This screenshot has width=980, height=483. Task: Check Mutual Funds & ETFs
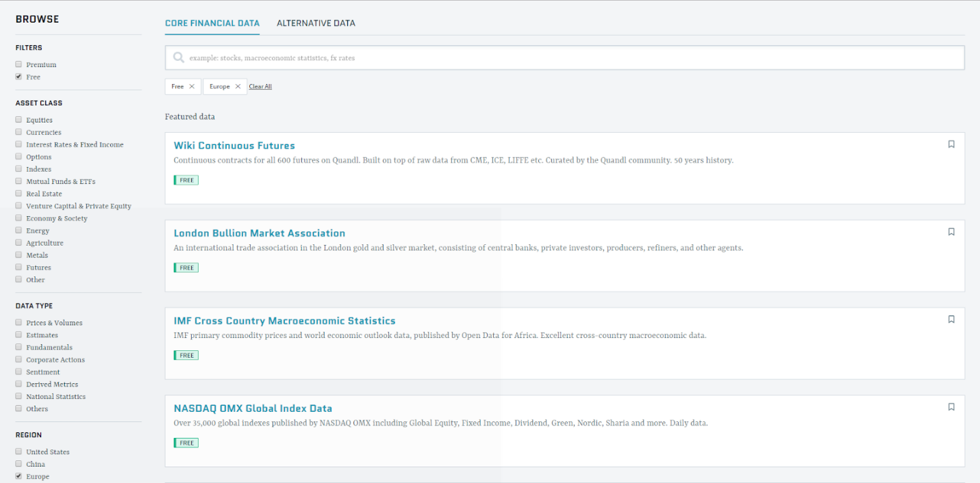19,181
